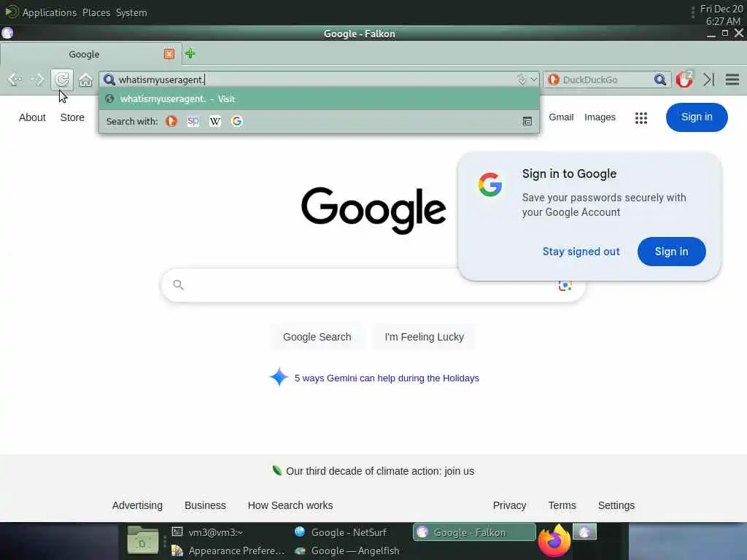Viewport: 747px width, 560px height.
Task: Search with DuckDuckGo icon in suggestions
Action: click(x=171, y=122)
